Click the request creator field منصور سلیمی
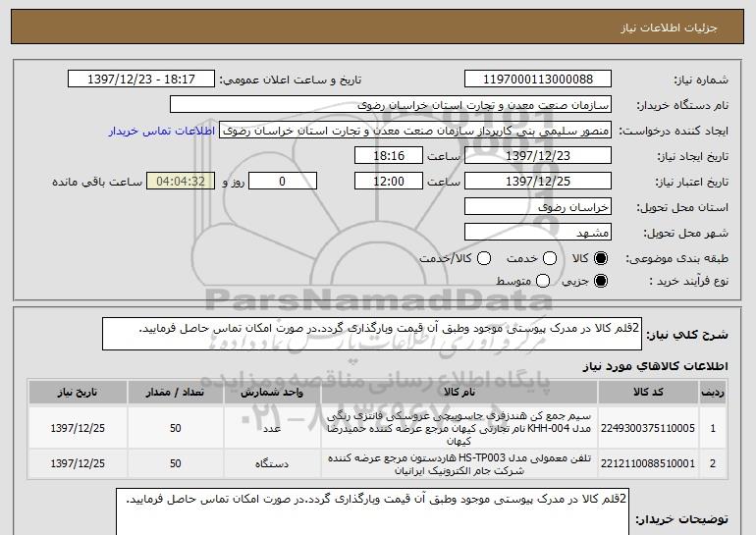This screenshot has height=535, width=756. pyautogui.click(x=415, y=131)
